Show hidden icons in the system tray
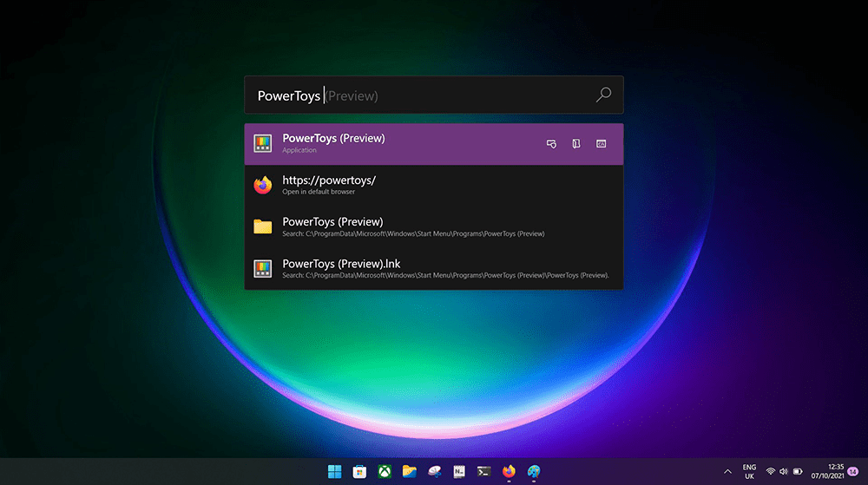The image size is (868, 485). point(727,472)
